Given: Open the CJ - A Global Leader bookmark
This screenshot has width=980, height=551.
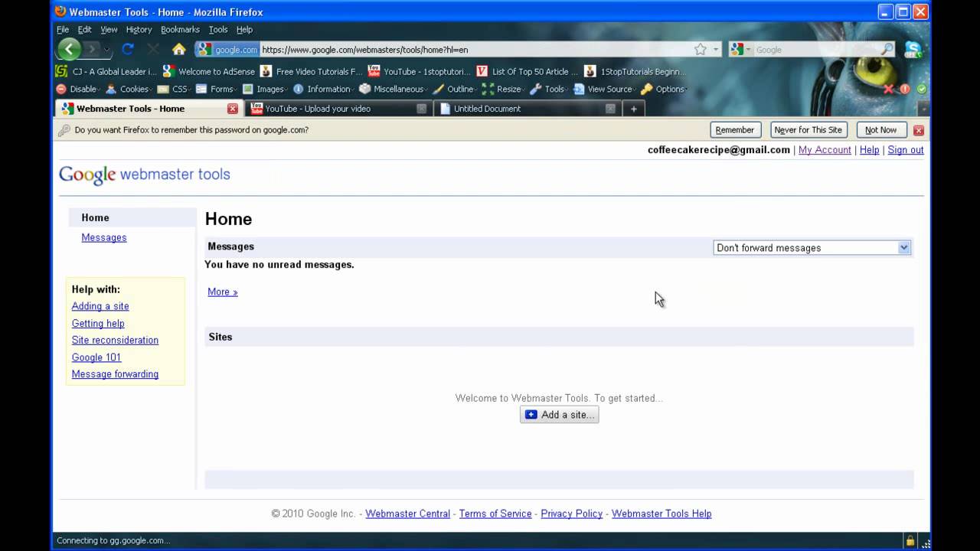Looking at the screenshot, I should coord(106,71).
